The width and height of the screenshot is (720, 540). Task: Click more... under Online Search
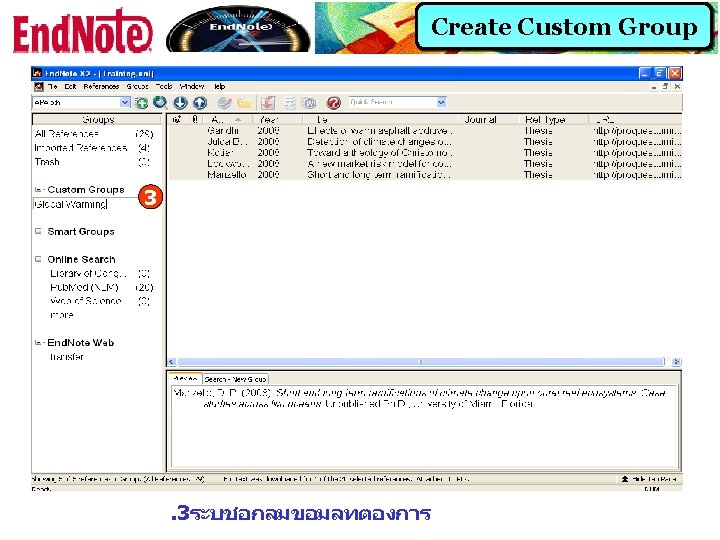(62, 315)
